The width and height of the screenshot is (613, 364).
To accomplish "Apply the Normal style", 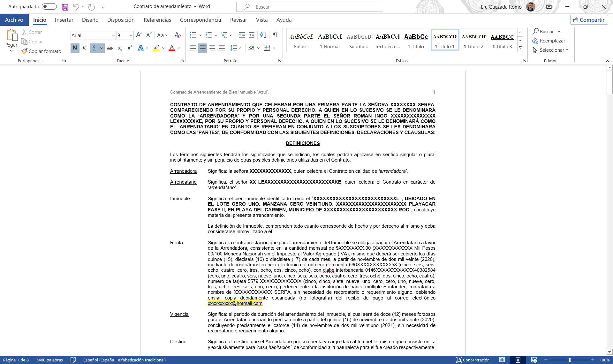I will [x=330, y=41].
